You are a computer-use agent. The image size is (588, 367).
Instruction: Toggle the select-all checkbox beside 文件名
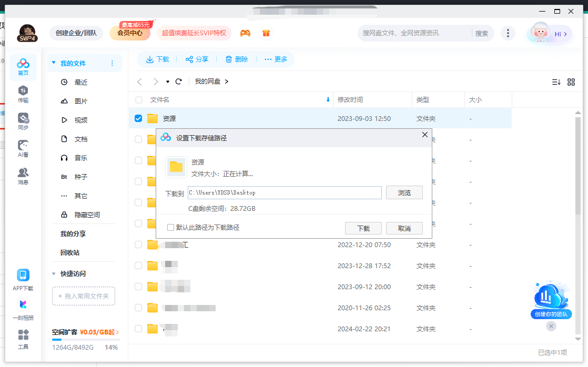(139, 100)
